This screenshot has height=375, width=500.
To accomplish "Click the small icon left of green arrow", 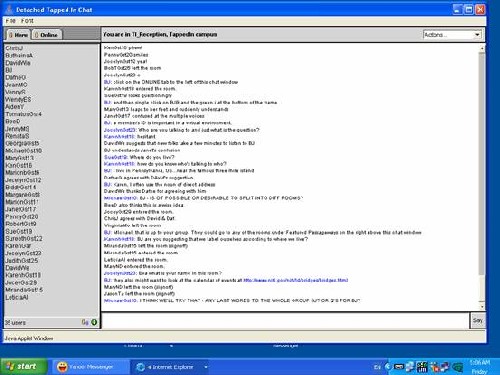I will [85, 322].
